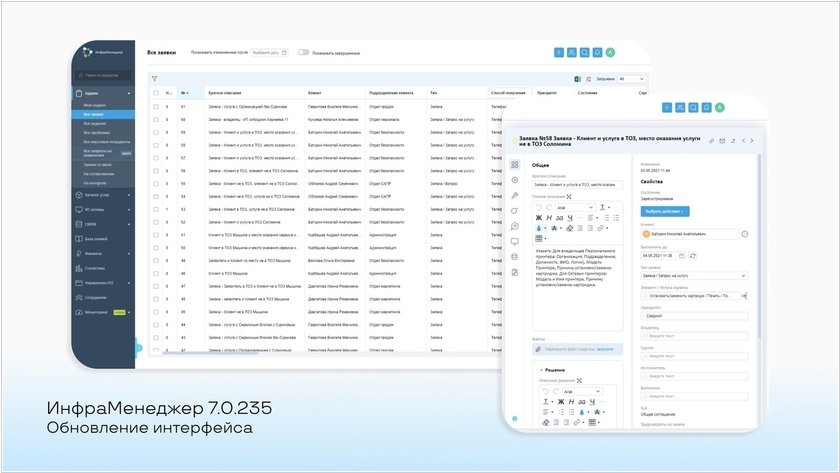Pick background color A in full description editor
This screenshot has width=840, height=473.
554,228
